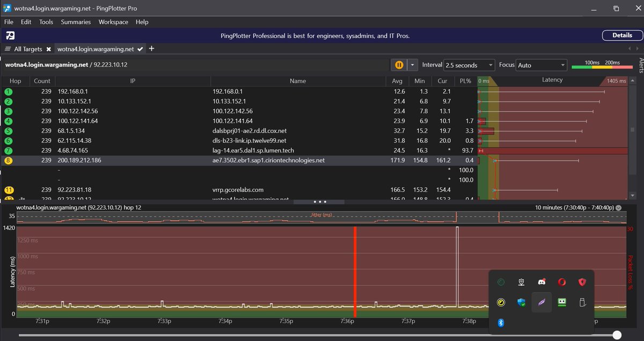Click the PingPlotter logo icon in banner
This screenshot has width=644, height=341.
(10, 35)
